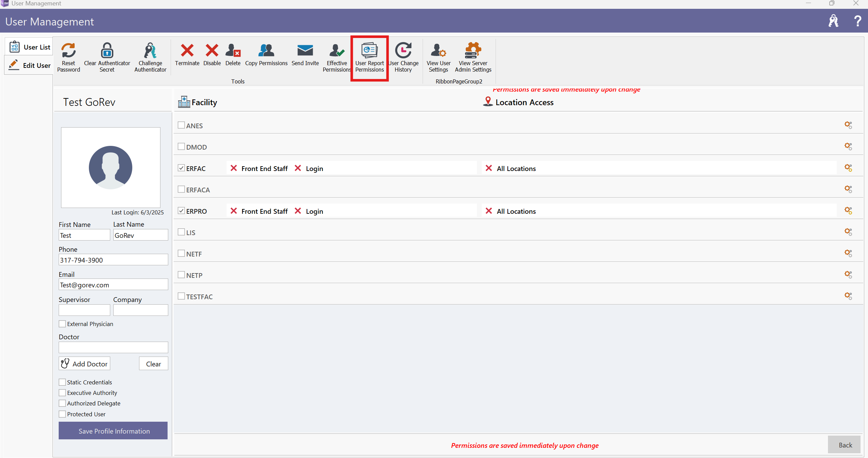Open Copy Permissions tool
The width and height of the screenshot is (868, 458).
pos(266,54)
